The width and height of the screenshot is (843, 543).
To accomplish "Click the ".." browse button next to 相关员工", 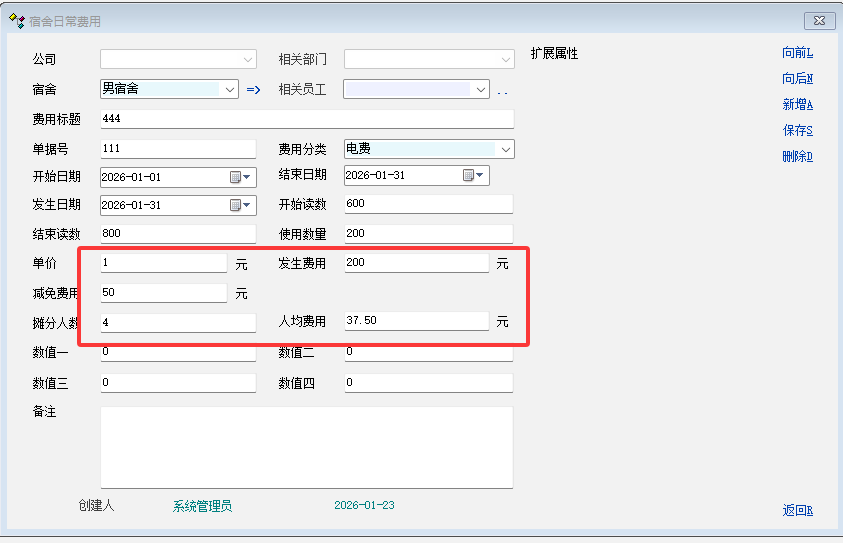I will point(502,91).
